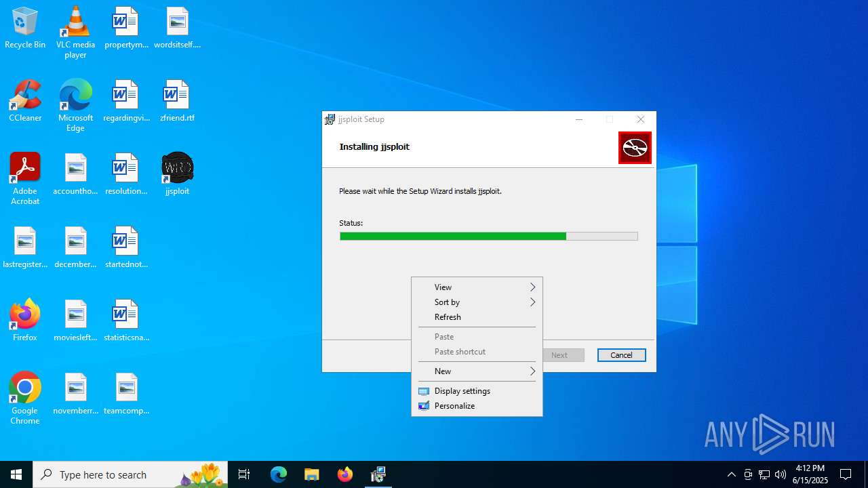Expand the Sort by submenu
This screenshot has width=868, height=488.
pyautogui.click(x=477, y=302)
